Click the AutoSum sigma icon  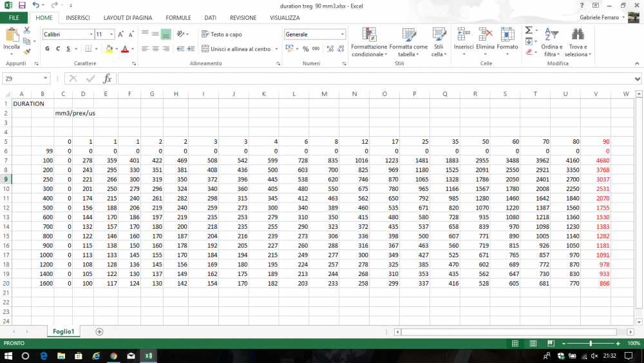pyautogui.click(x=528, y=30)
